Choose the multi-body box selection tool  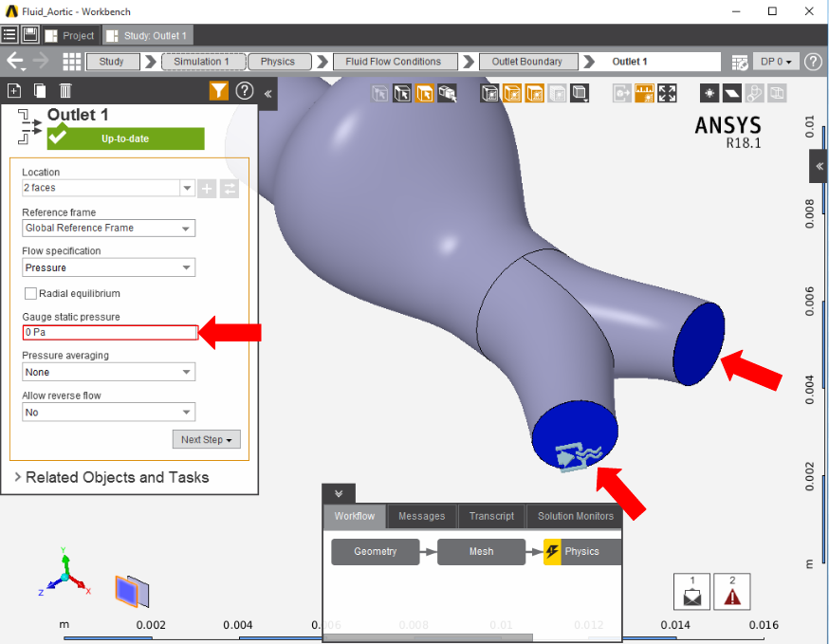click(448, 94)
